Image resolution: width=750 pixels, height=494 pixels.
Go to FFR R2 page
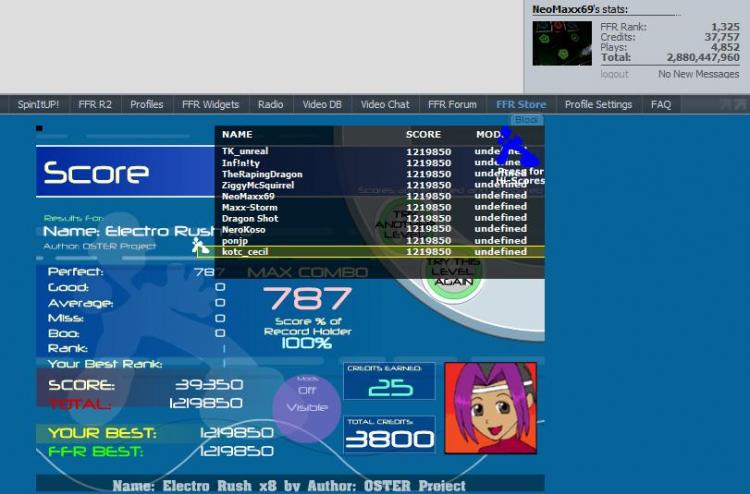tap(95, 104)
